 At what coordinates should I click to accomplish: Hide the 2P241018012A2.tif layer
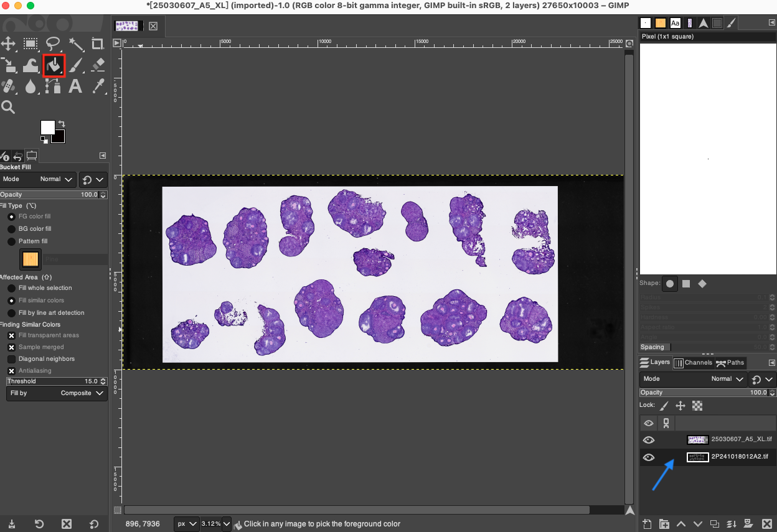pos(648,457)
